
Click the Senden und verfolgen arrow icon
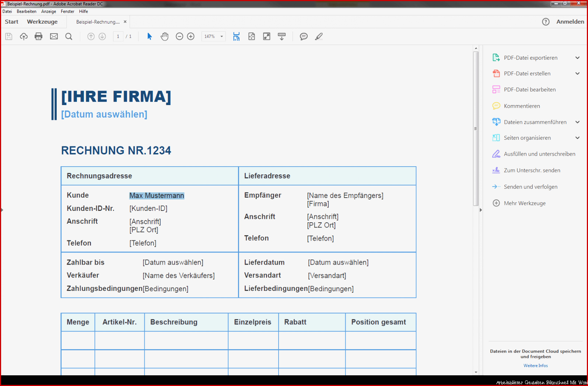496,187
